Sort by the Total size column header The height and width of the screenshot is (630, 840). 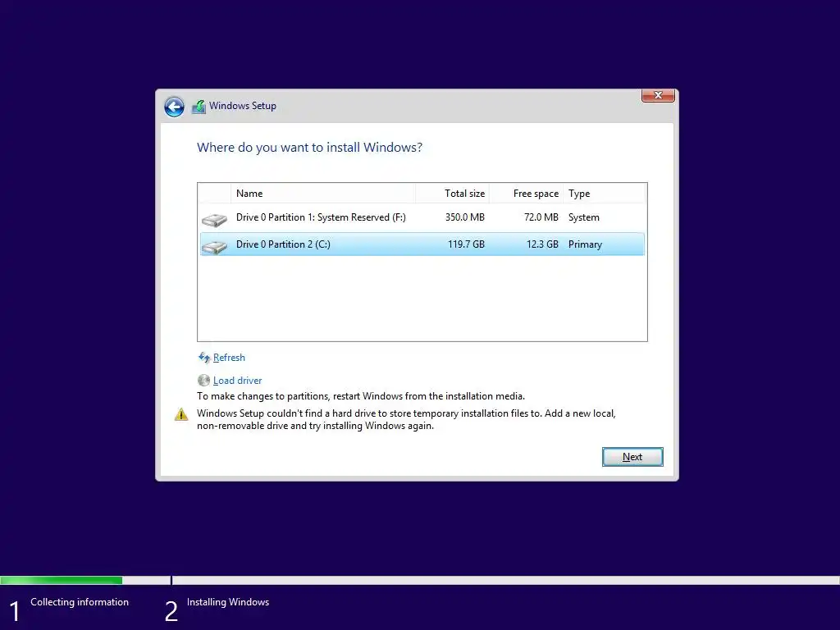pyautogui.click(x=452, y=194)
